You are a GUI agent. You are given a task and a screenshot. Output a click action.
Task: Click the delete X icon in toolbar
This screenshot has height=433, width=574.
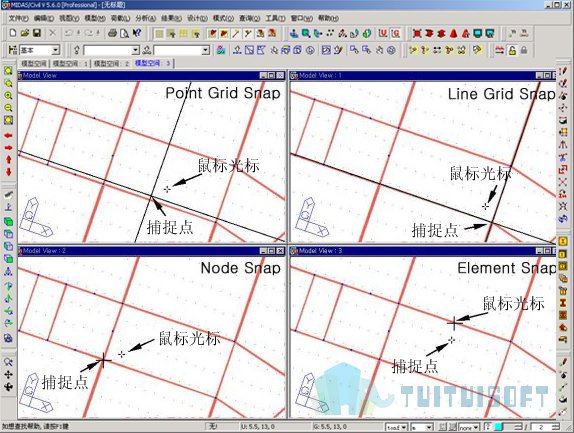coord(53,33)
